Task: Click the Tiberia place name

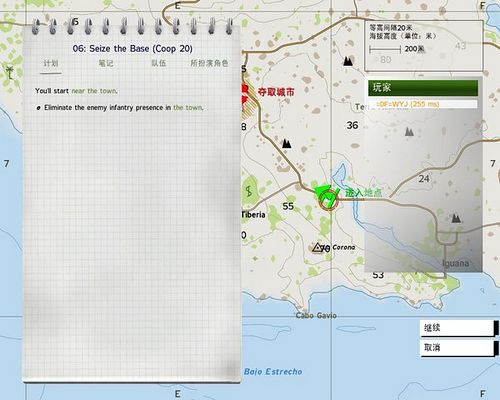Action: 253,215
